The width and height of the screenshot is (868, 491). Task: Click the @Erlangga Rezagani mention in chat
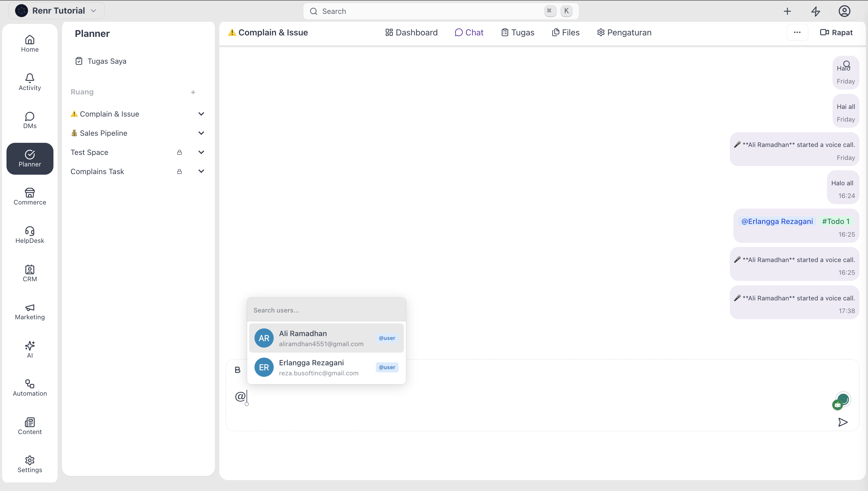777,221
